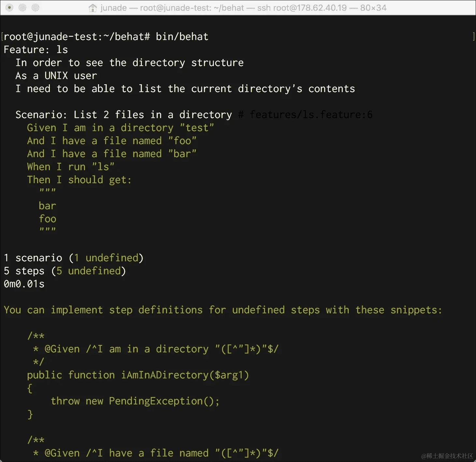
Task: Click the 'foo' expected output line
Action: tap(48, 219)
